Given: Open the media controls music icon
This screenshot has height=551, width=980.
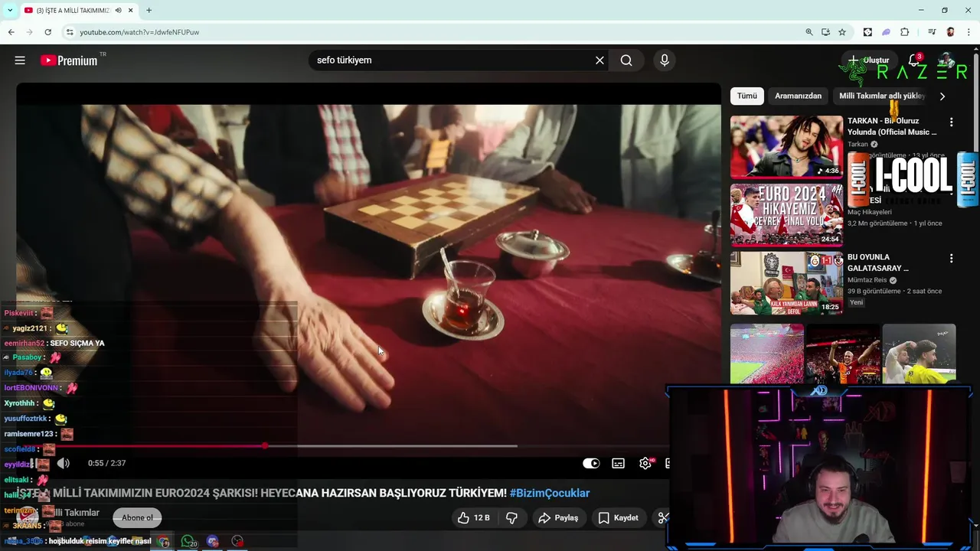Looking at the screenshot, I should coord(932,32).
